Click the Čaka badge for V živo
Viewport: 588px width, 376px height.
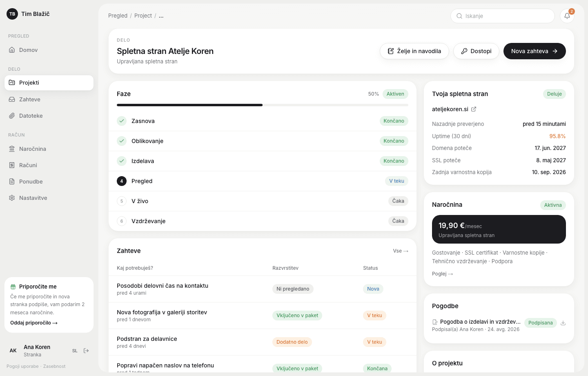click(x=398, y=201)
